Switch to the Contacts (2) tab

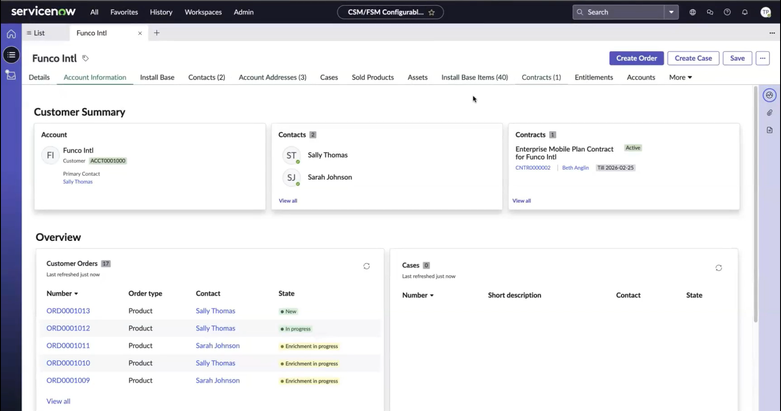(x=207, y=77)
